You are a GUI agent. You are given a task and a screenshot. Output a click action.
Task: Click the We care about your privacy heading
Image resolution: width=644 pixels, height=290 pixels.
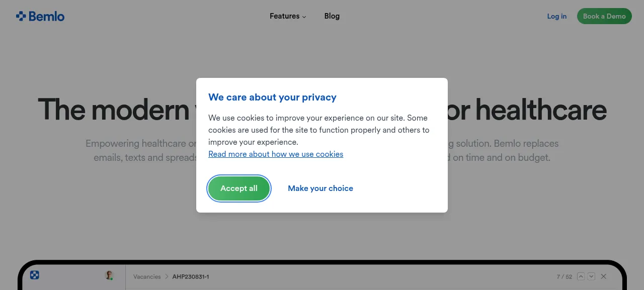[x=272, y=97]
